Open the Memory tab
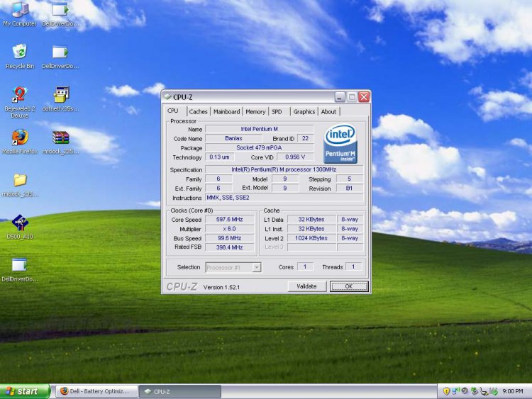 [x=255, y=111]
